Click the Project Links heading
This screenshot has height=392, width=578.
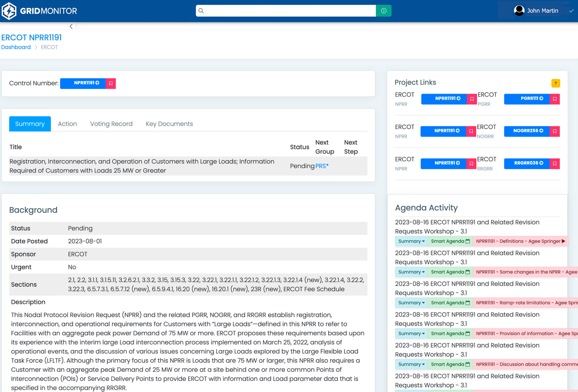click(x=415, y=82)
